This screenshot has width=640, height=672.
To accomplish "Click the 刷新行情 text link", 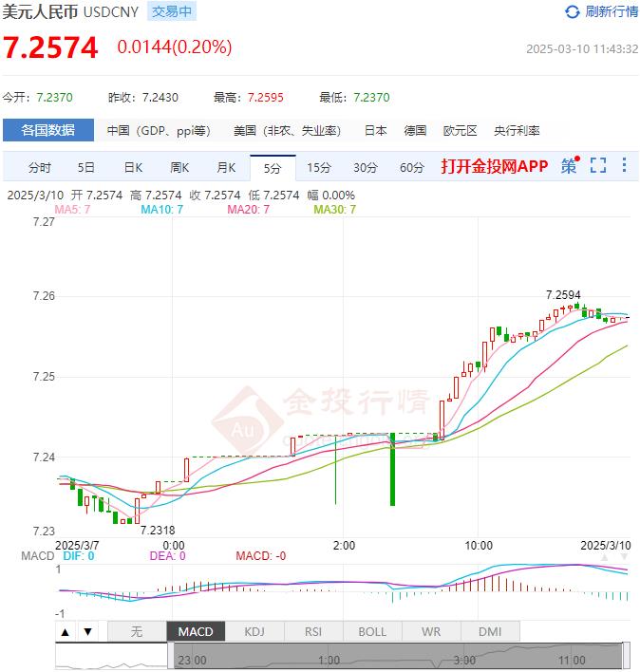I will tap(612, 11).
